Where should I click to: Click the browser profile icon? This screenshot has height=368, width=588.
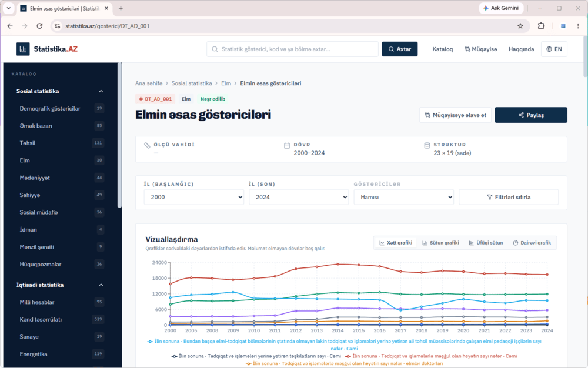[x=563, y=26]
